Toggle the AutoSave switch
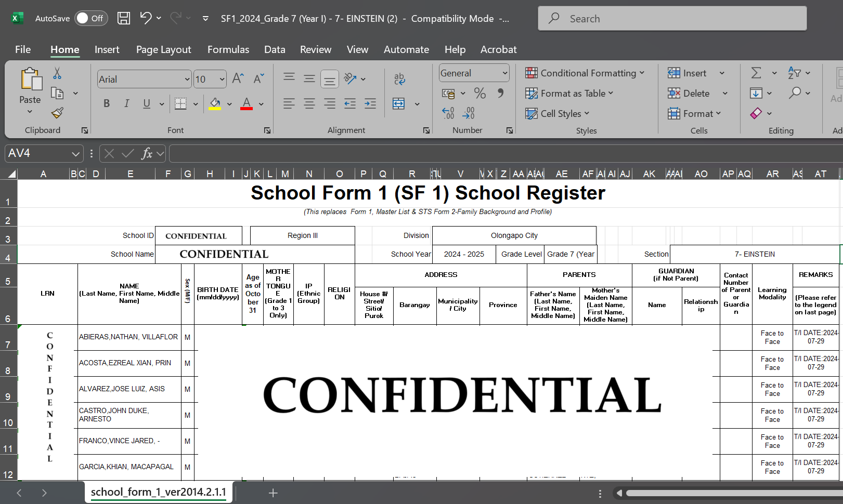Image resolution: width=843 pixels, height=504 pixels. coord(90,18)
